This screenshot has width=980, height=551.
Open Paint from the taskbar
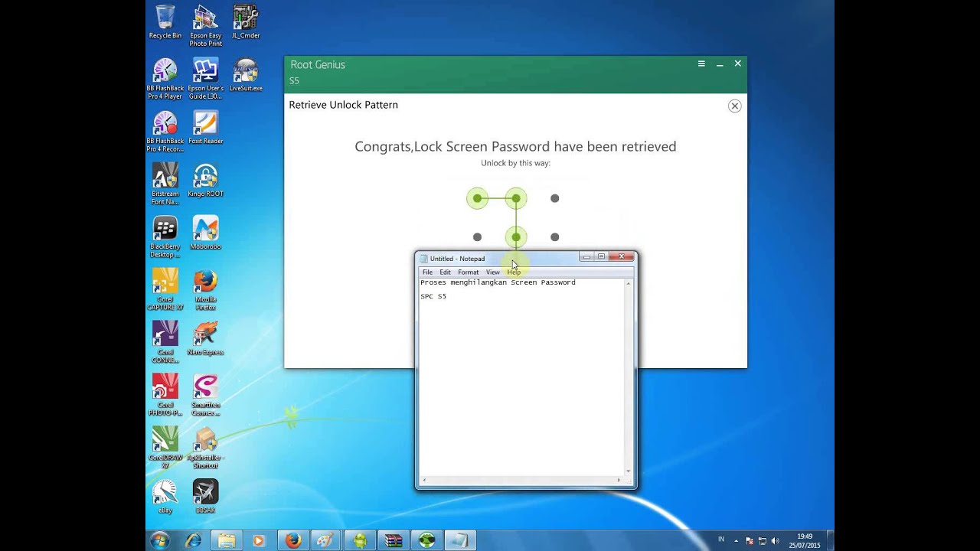point(326,540)
